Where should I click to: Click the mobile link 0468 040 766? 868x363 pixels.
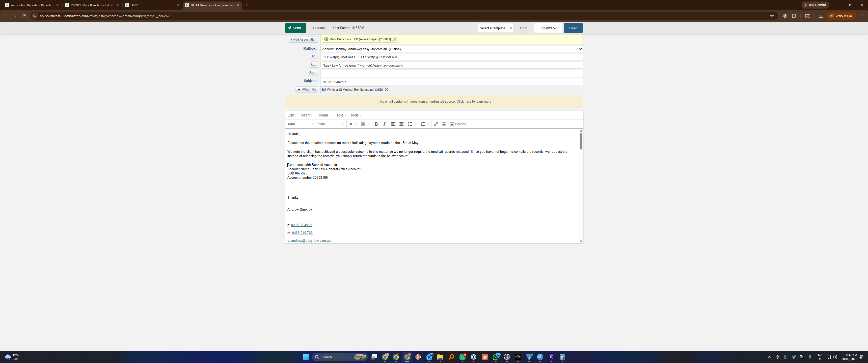click(302, 233)
